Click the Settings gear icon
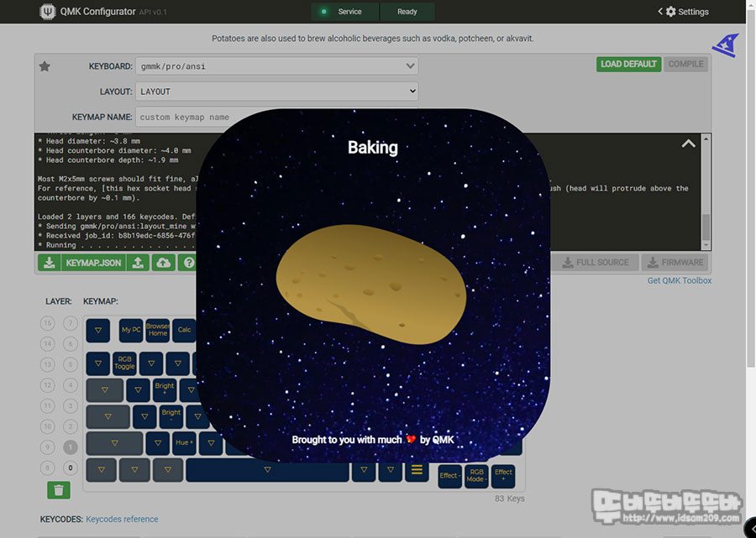 (x=670, y=12)
